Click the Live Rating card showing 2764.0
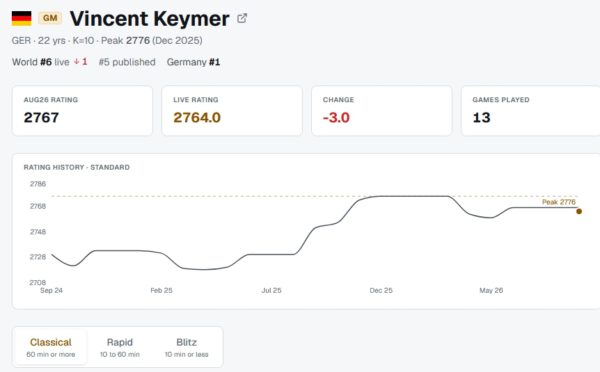The width and height of the screenshot is (600, 372). coord(232,111)
